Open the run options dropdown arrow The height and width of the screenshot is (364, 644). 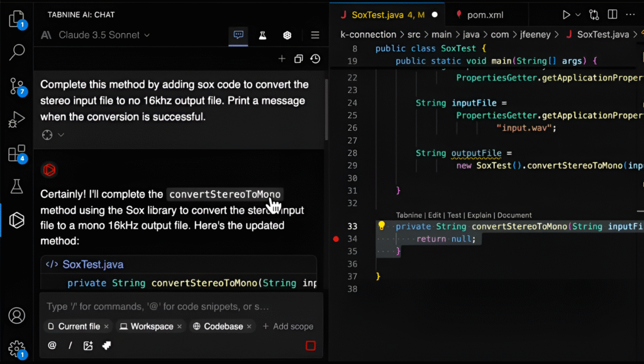(x=578, y=15)
